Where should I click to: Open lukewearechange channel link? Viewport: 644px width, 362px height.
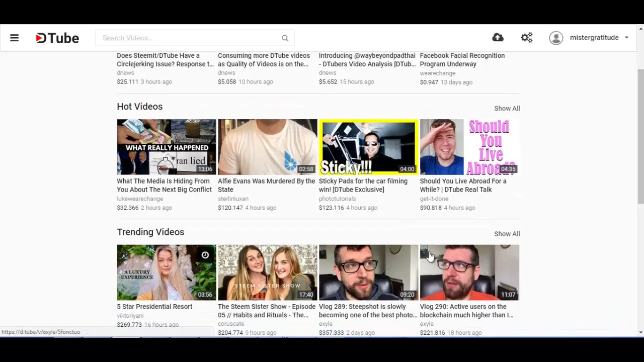pos(140,199)
